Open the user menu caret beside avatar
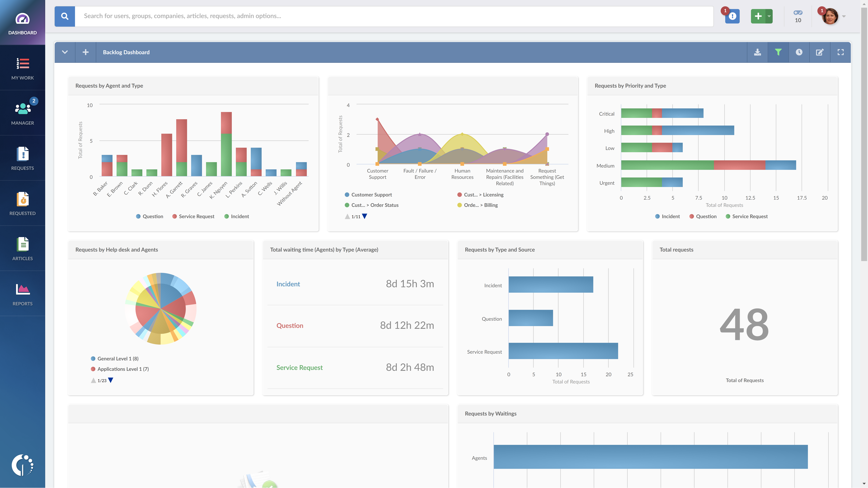Image resolution: width=868 pixels, height=488 pixels. tap(844, 16)
